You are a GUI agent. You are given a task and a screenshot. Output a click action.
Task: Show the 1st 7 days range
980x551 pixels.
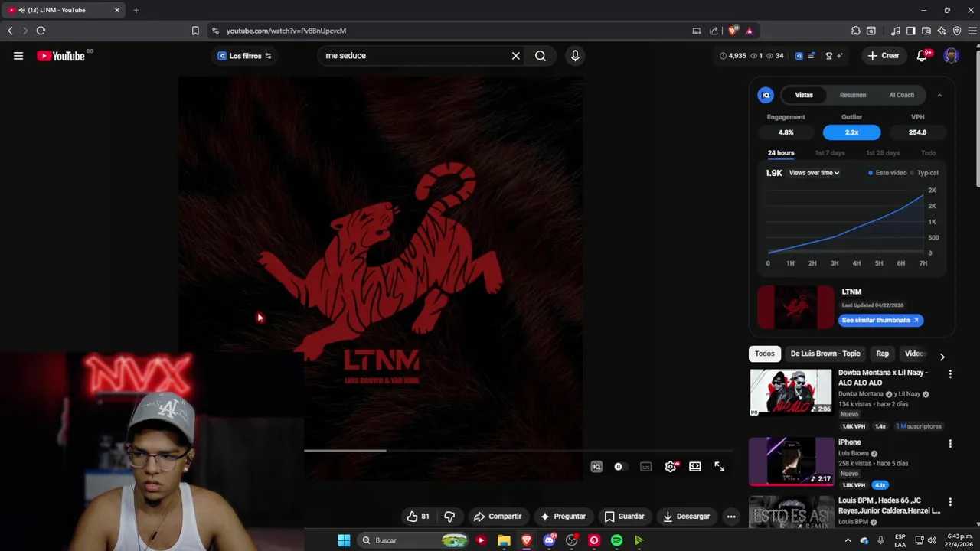point(830,153)
